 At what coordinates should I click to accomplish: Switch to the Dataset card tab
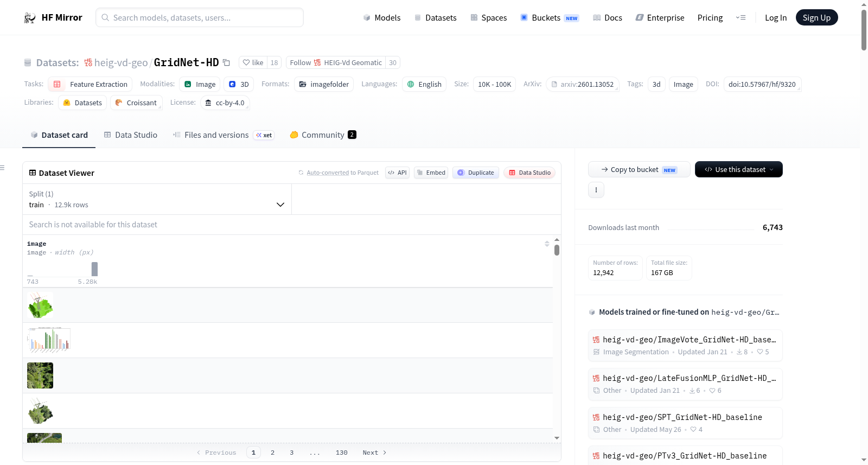[x=59, y=135]
